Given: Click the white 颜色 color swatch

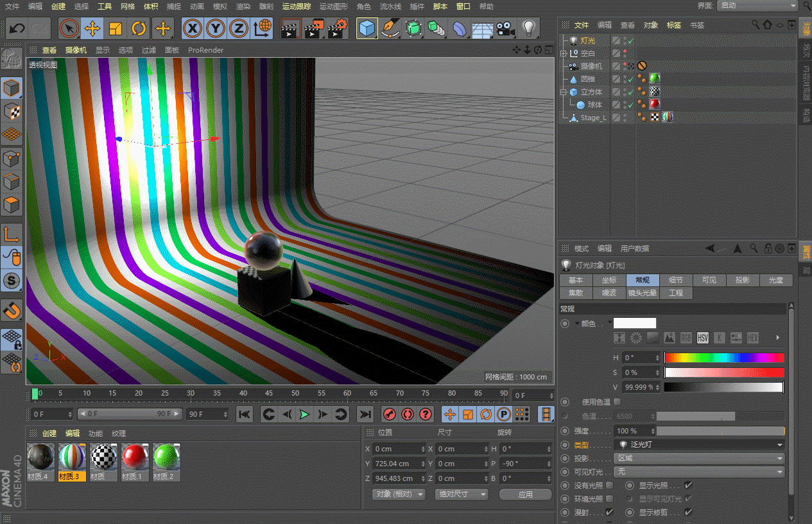Looking at the screenshot, I should click(635, 324).
